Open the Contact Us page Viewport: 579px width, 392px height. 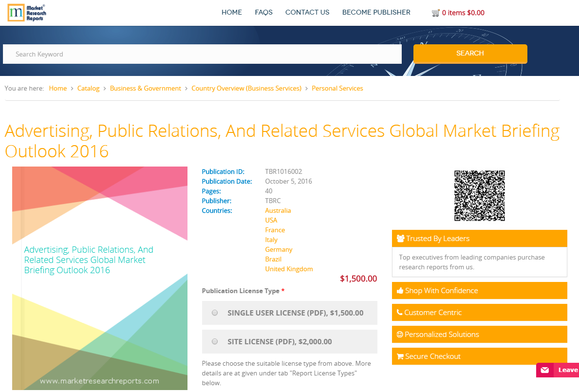307,12
